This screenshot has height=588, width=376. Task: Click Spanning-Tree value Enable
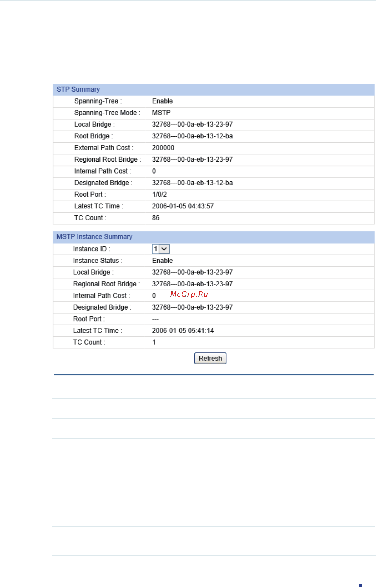162,101
